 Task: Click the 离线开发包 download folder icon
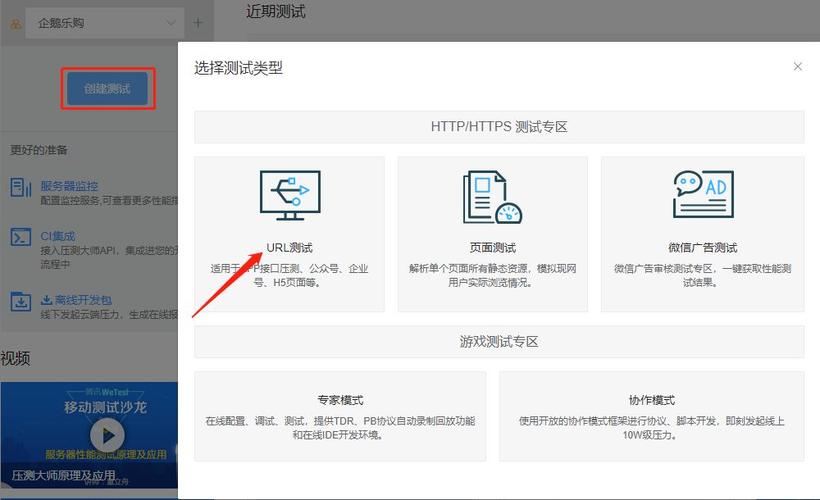[x=21, y=302]
